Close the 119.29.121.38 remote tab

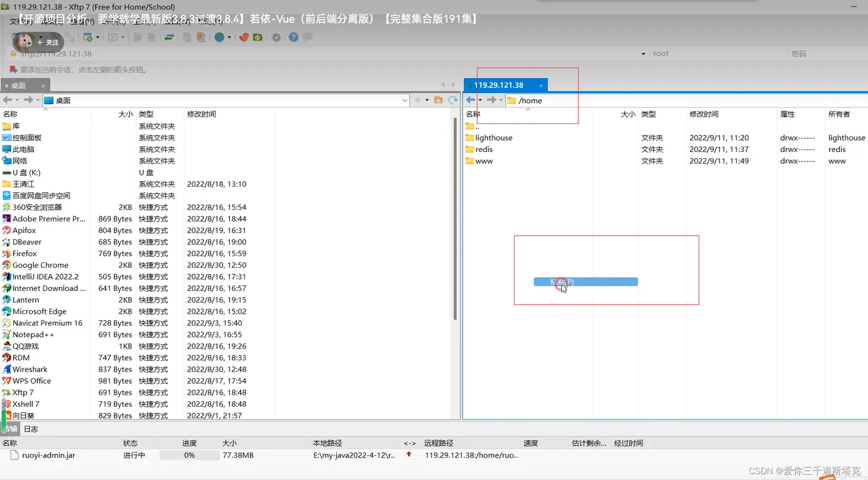[x=541, y=86]
